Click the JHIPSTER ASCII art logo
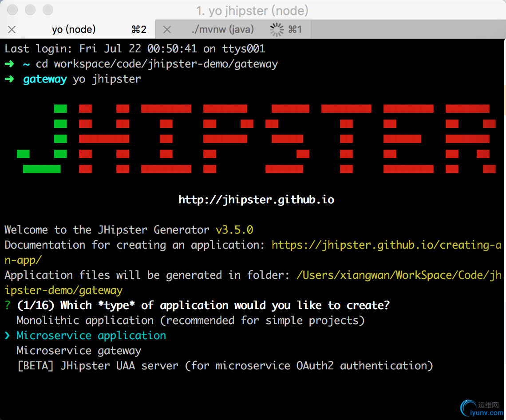The width and height of the screenshot is (506, 420). coord(256,139)
